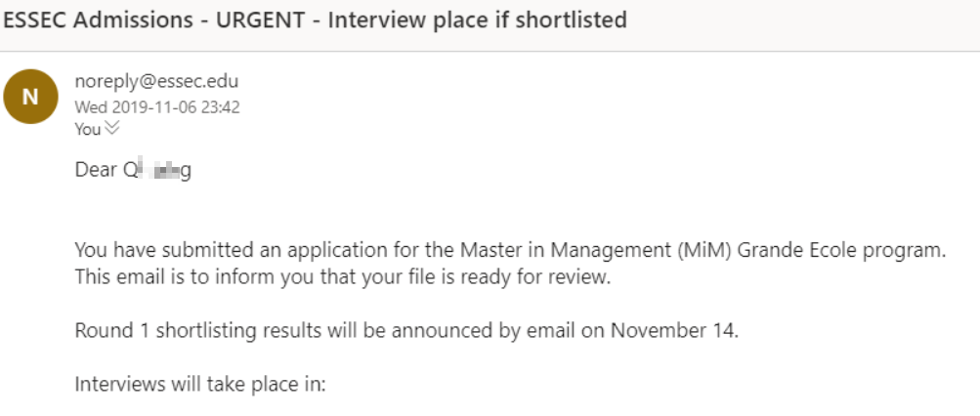Expand recipient details chevron beside You
The height and width of the screenshot is (416, 980).
tap(111, 129)
